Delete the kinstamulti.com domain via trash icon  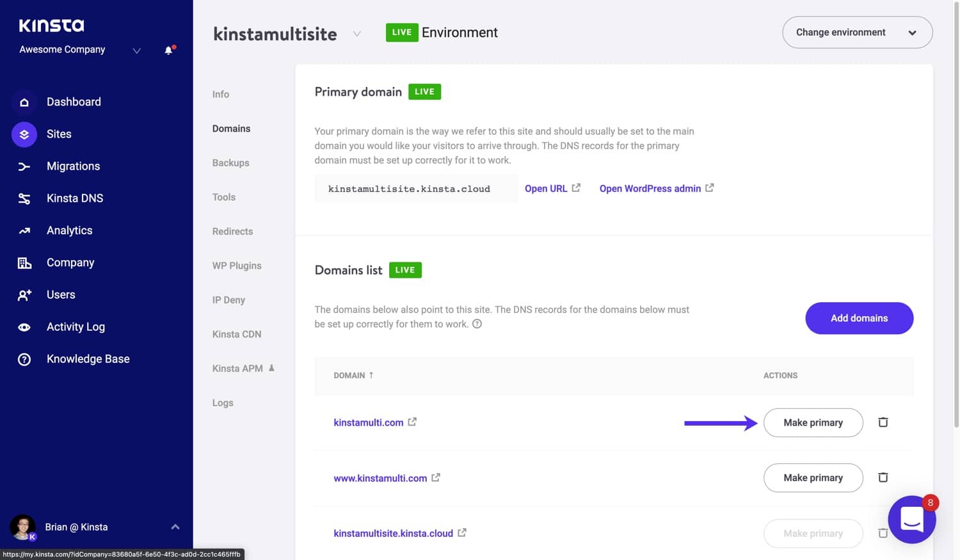[883, 422]
